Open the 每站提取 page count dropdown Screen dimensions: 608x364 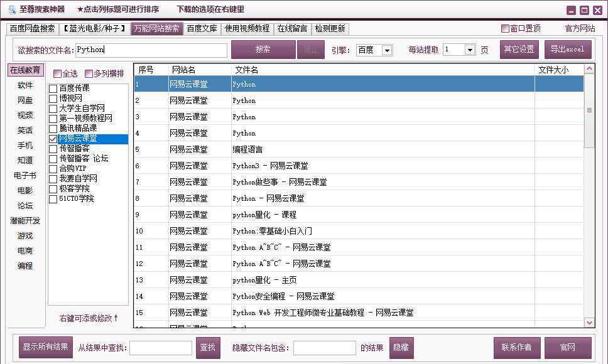pos(470,50)
